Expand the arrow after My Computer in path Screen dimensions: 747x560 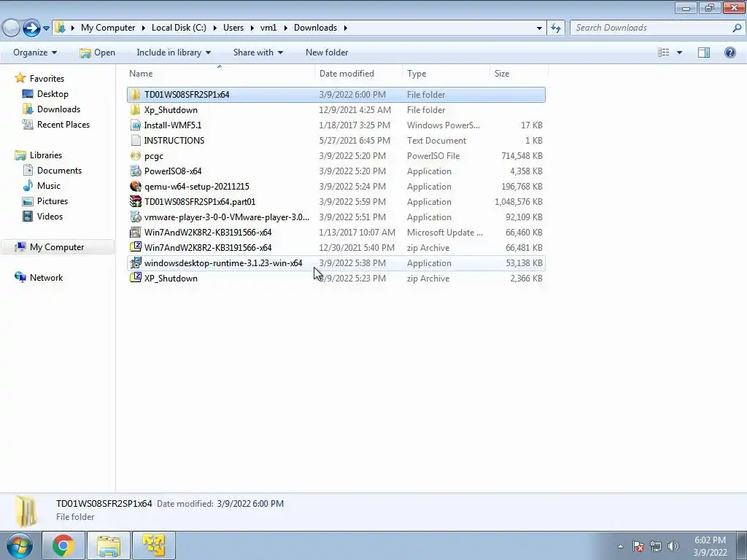click(x=144, y=28)
